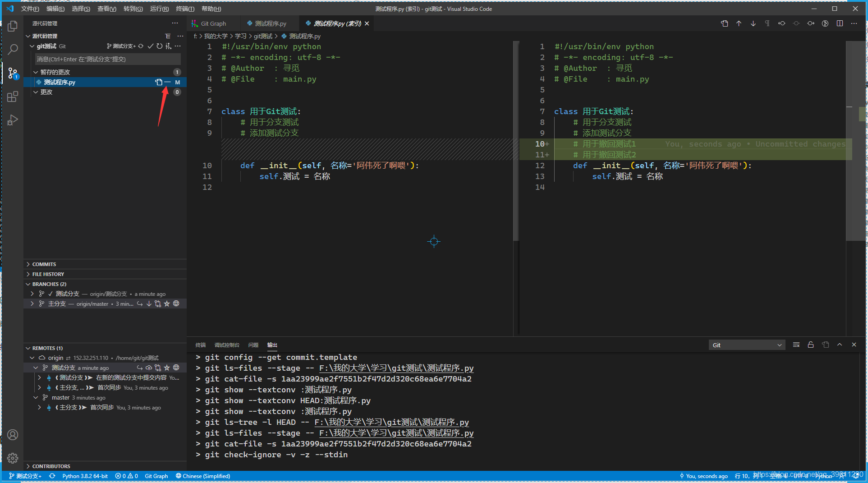Open the 文件(F) menu
Viewport: 868px width, 483px height.
30,9
